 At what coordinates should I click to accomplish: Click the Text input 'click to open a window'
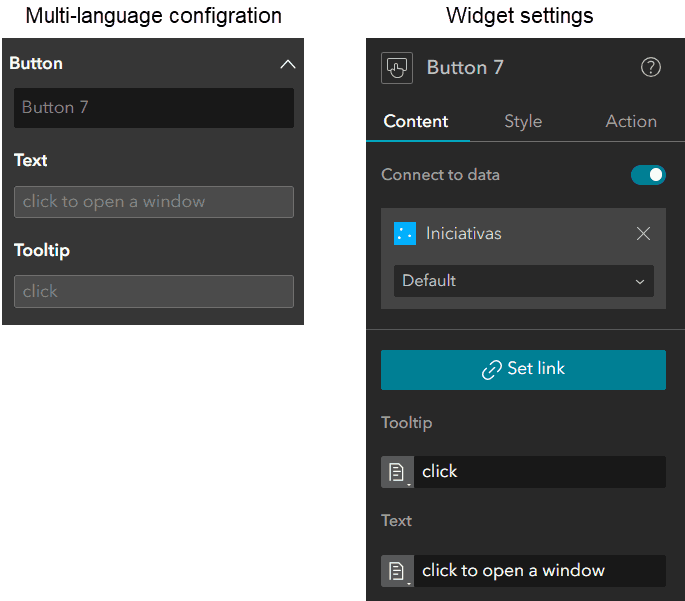coord(540,571)
